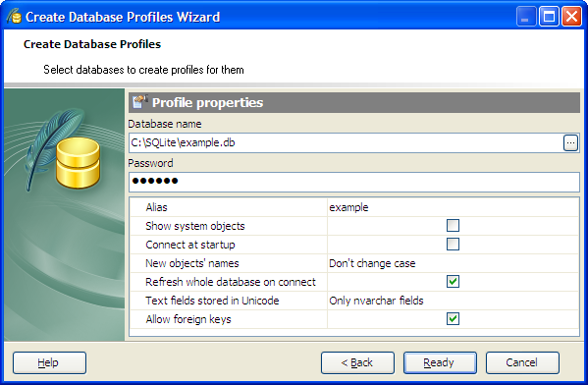Enable the Show system objects checkbox
Image resolution: width=588 pixels, height=385 pixels.
(x=453, y=226)
